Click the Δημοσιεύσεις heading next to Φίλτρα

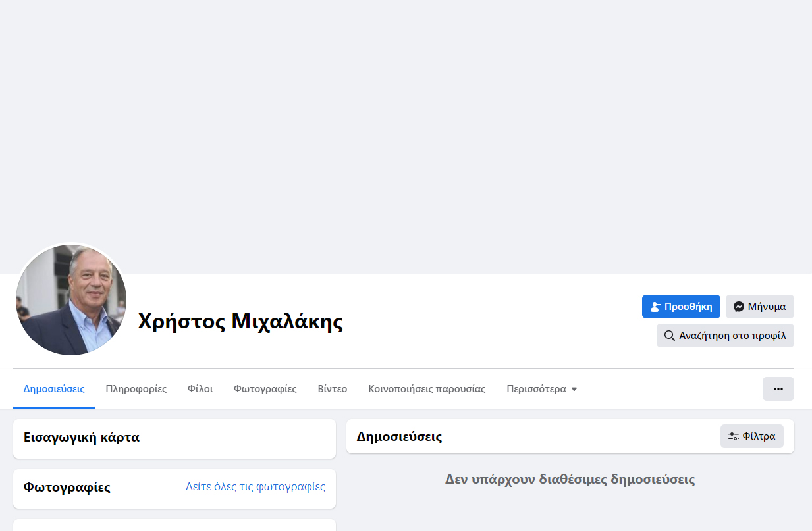[399, 436]
